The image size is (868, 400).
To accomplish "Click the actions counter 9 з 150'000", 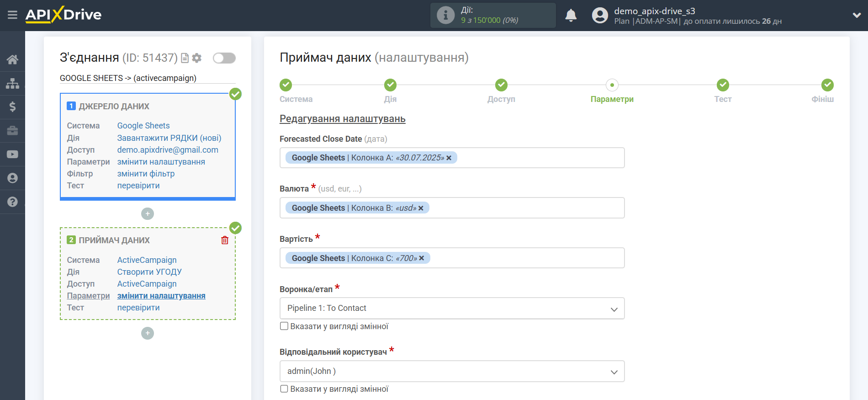I will 489,20.
